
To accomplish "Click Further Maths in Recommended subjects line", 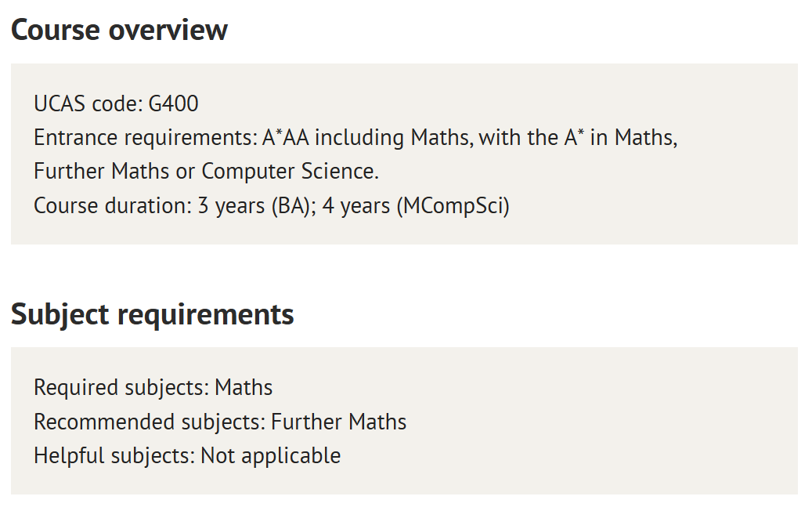I will pos(339,422).
